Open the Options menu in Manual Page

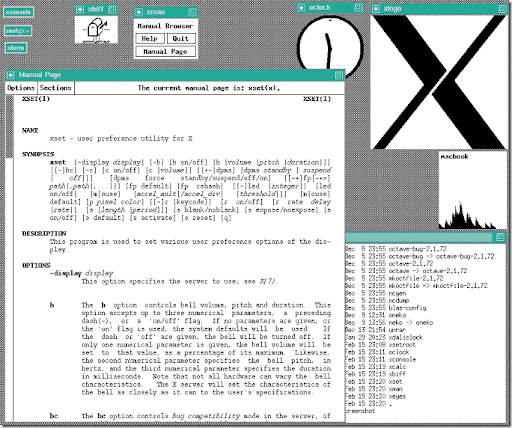tap(21, 88)
